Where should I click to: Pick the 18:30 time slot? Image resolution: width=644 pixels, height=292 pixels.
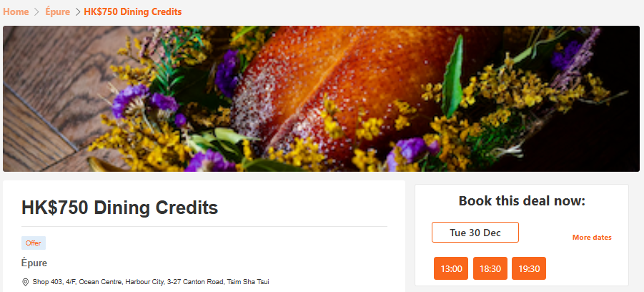click(x=490, y=268)
